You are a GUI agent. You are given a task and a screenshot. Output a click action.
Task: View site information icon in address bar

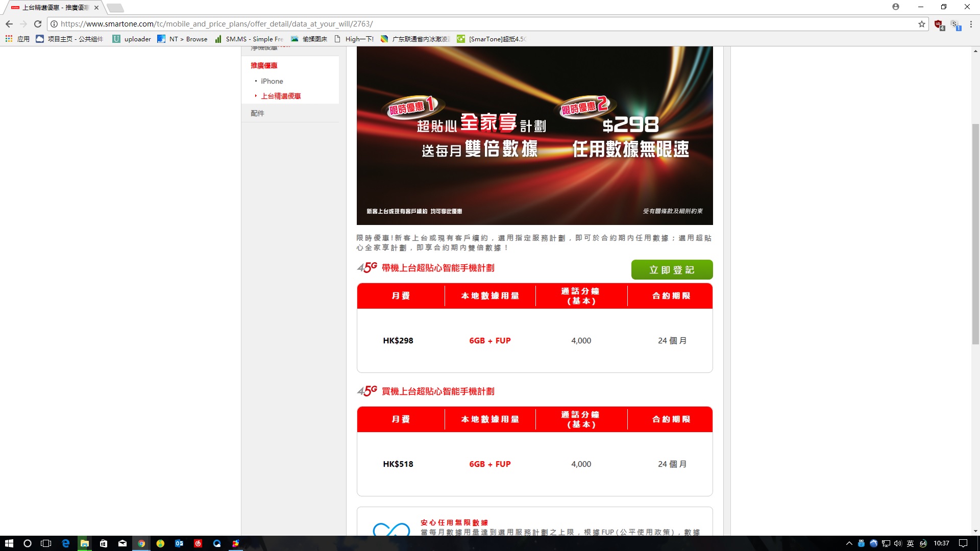click(54, 24)
